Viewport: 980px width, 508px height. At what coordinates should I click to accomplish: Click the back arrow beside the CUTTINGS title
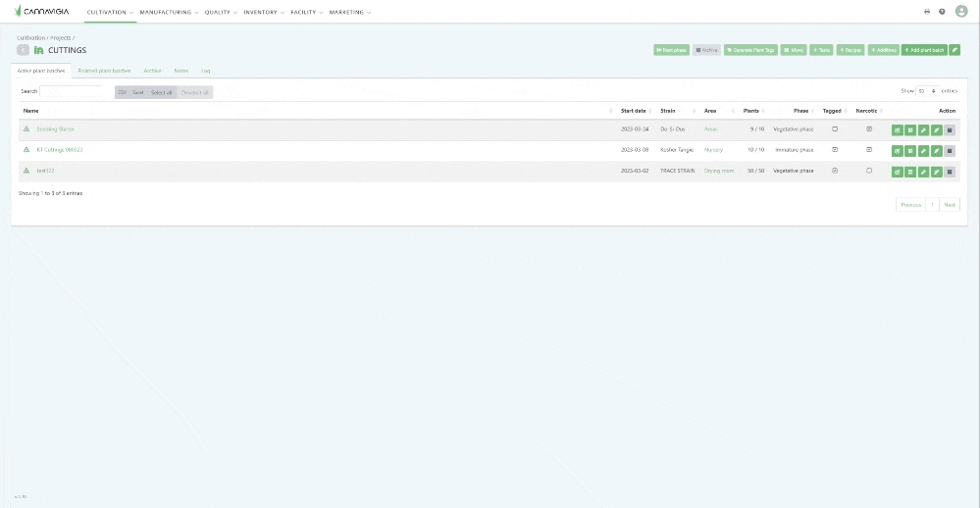coord(23,50)
